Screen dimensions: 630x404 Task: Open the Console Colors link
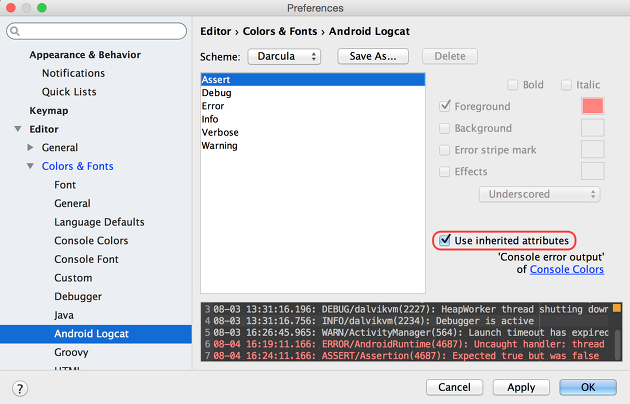[x=567, y=269]
